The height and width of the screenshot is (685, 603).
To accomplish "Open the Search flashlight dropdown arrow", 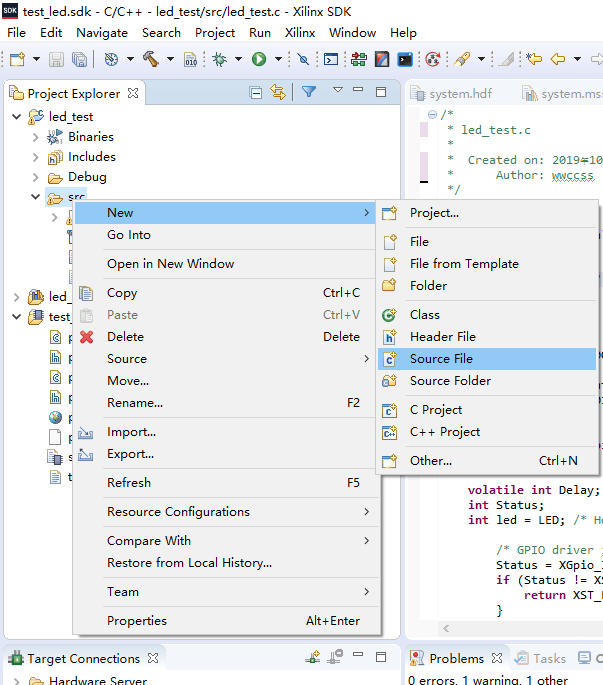I will point(482,59).
